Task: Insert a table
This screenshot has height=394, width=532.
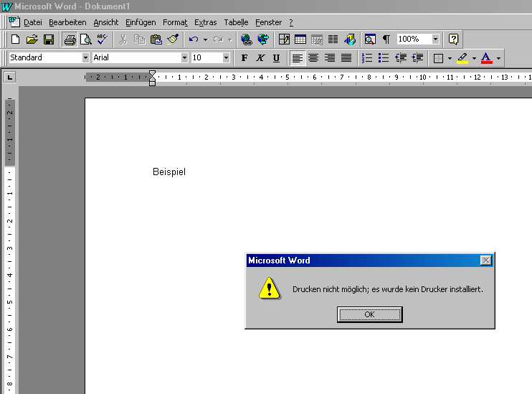Action: [300, 39]
